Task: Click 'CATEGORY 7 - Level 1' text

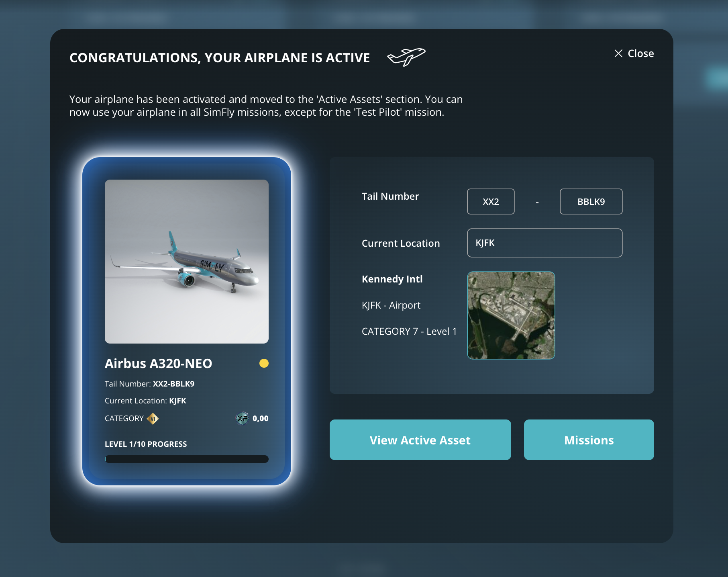Action: coord(409,331)
